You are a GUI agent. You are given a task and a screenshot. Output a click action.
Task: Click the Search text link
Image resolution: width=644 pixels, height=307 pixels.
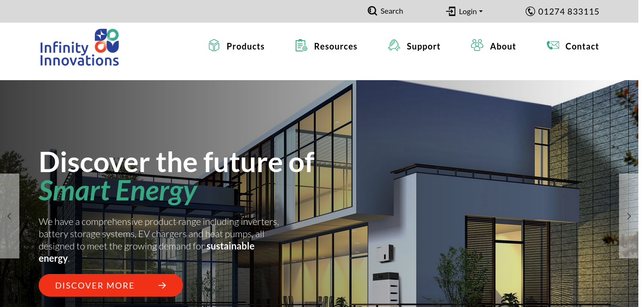point(392,11)
